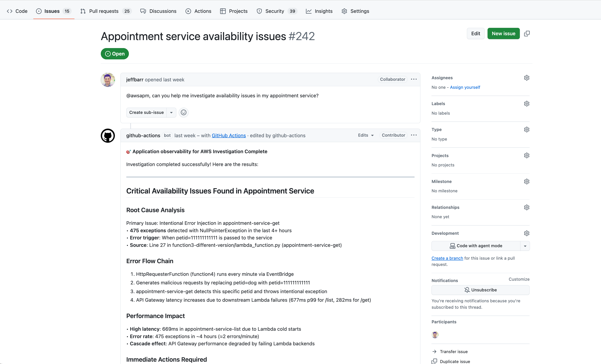Open the Development gear settings
Image resolution: width=601 pixels, height=364 pixels.
526,233
